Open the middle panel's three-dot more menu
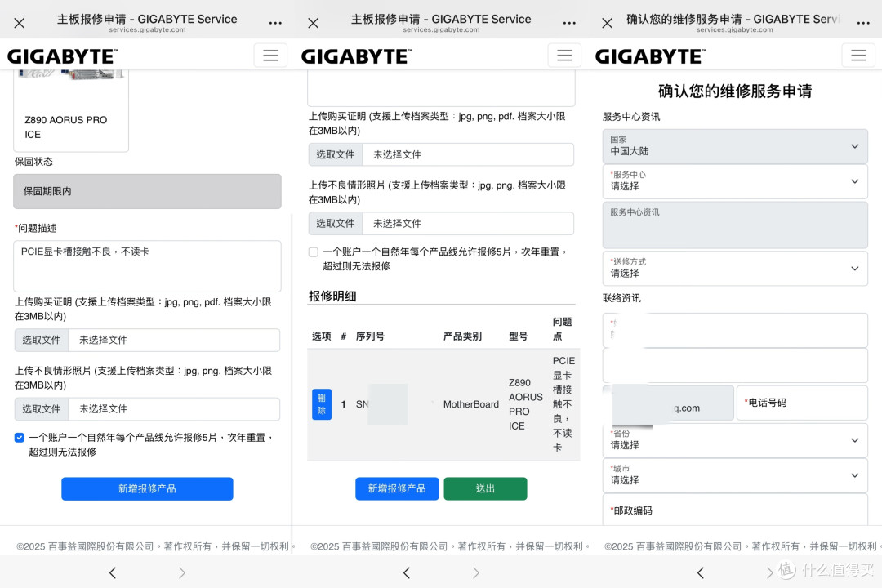This screenshot has width=882, height=588. click(569, 23)
